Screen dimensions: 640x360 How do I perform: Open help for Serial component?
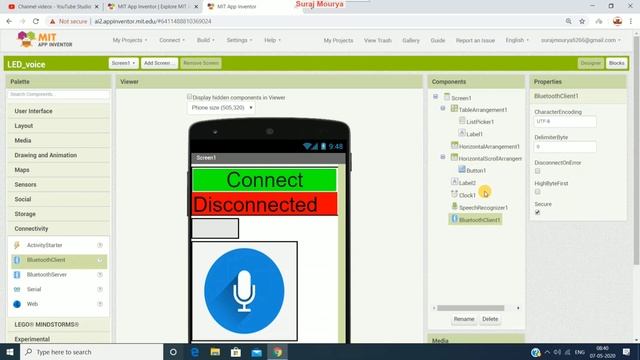100,289
